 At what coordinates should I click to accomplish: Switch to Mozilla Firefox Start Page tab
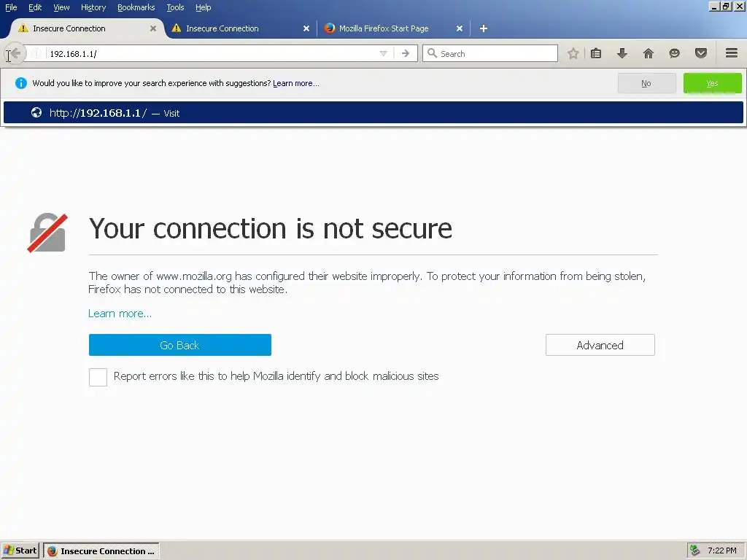pyautogui.click(x=393, y=28)
